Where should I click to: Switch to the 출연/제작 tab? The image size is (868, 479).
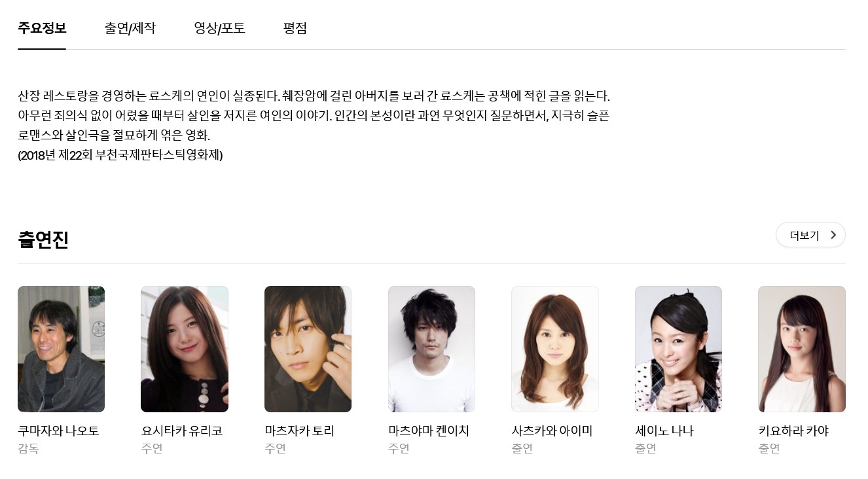click(130, 28)
